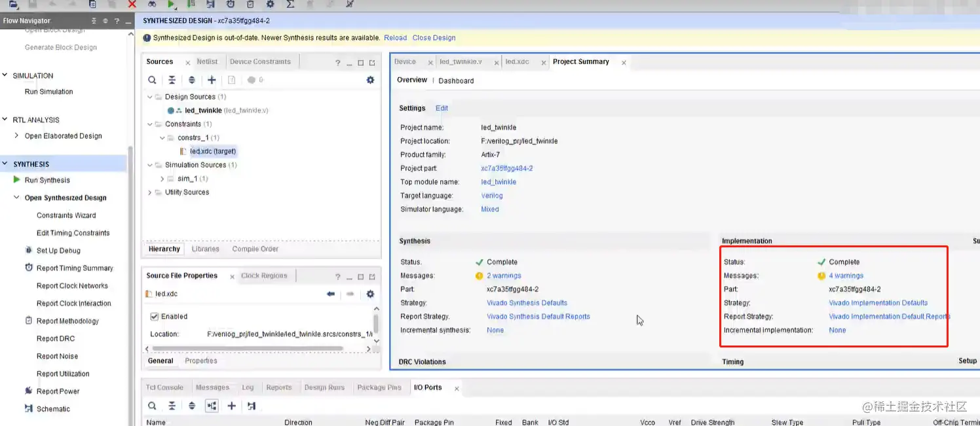The height and width of the screenshot is (426, 980).
Task: Collapse the Constraints tree node
Action: 150,124
